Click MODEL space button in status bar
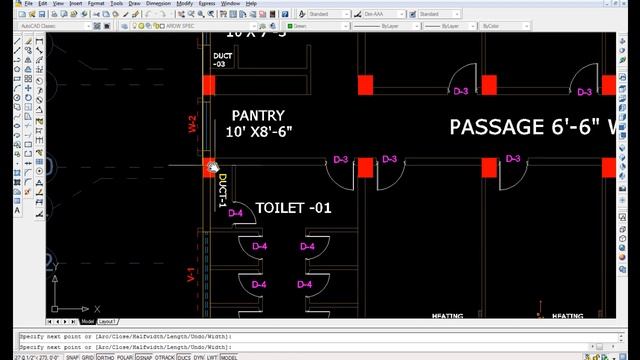The height and width of the screenshot is (360, 640). pos(229,357)
